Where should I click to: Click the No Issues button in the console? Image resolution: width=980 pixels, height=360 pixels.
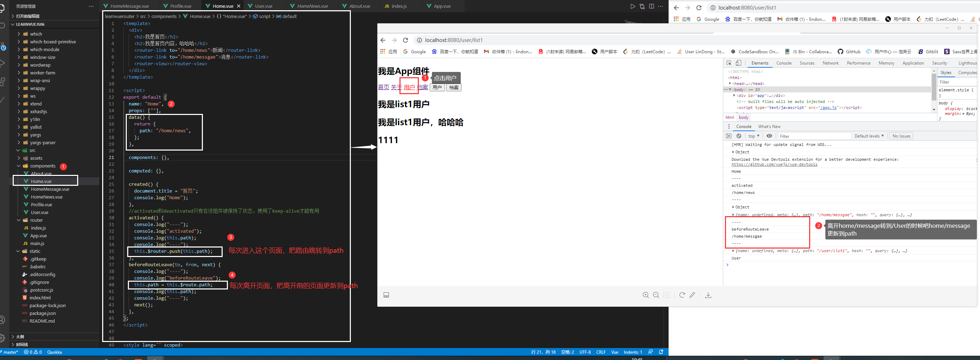(901, 136)
